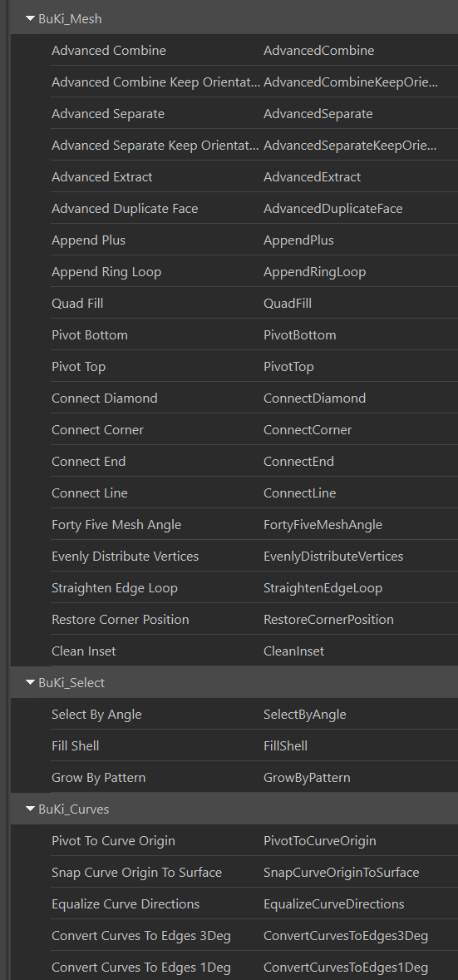
Task: Select the Select By Angle row
Action: point(96,715)
